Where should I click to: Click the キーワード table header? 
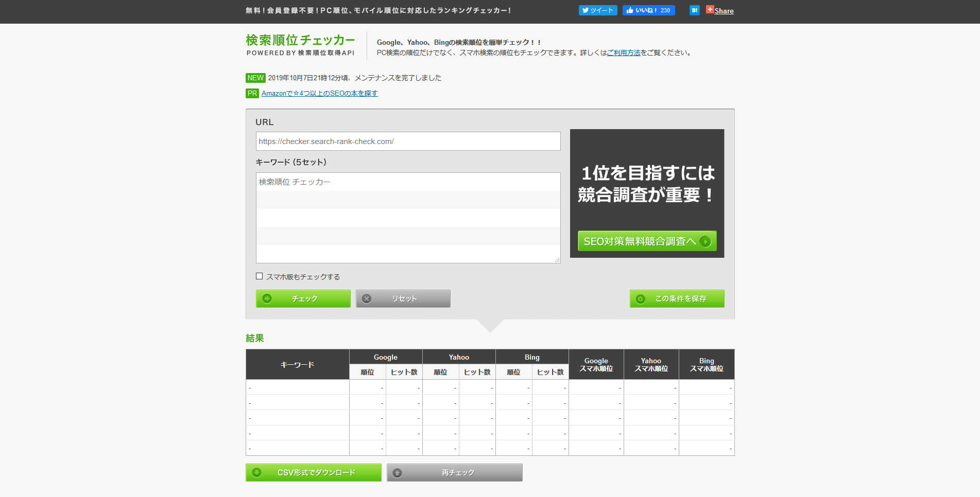(x=297, y=364)
